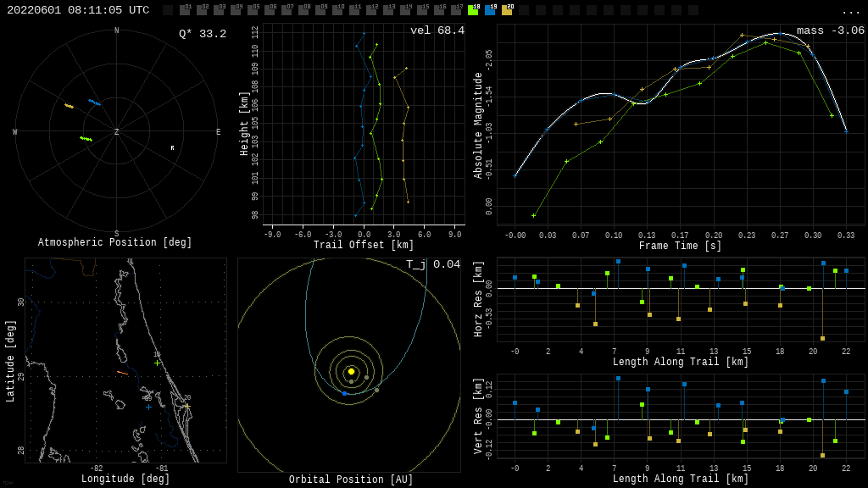Viewport: 868px width, 488px height.
Task: Click the green meteor trail in the polar plot
Action: 86,138
